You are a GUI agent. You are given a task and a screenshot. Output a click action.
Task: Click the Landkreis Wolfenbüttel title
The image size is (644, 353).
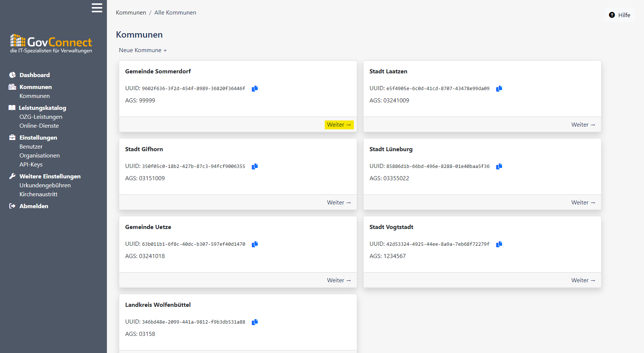(x=158, y=305)
